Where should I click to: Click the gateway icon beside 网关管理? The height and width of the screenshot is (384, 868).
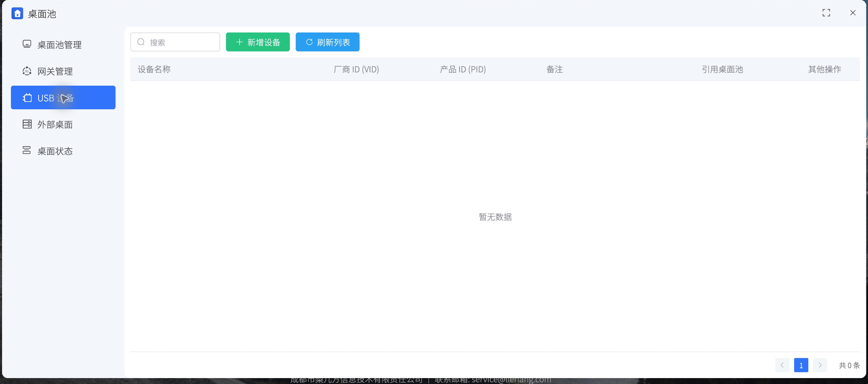point(27,71)
